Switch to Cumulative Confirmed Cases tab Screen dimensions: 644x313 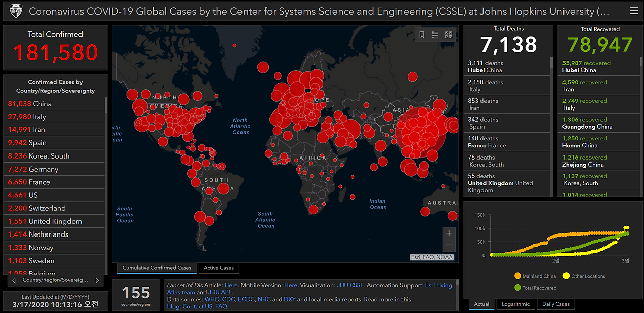click(157, 268)
